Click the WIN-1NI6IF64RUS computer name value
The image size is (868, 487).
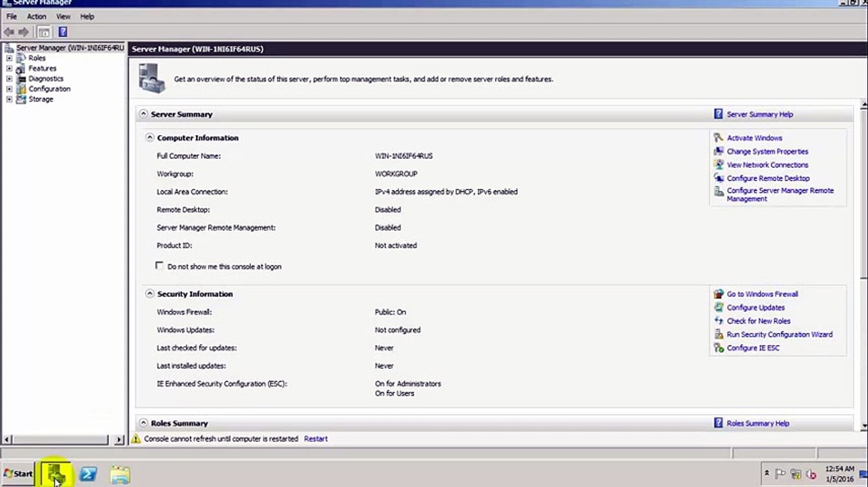pyautogui.click(x=404, y=156)
